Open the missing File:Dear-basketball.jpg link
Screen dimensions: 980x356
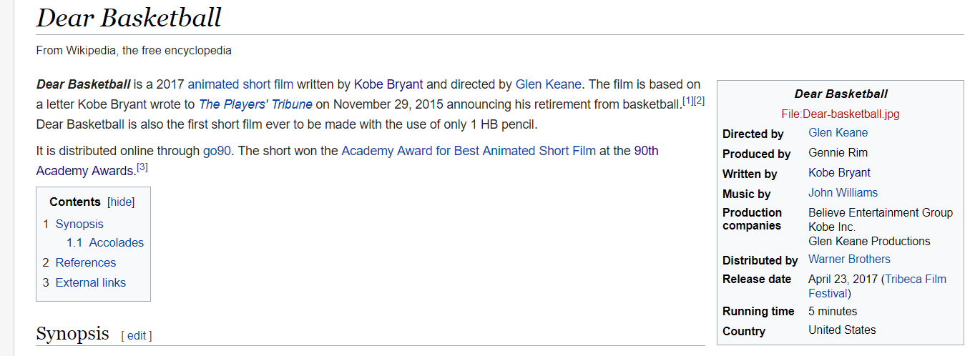click(x=841, y=114)
